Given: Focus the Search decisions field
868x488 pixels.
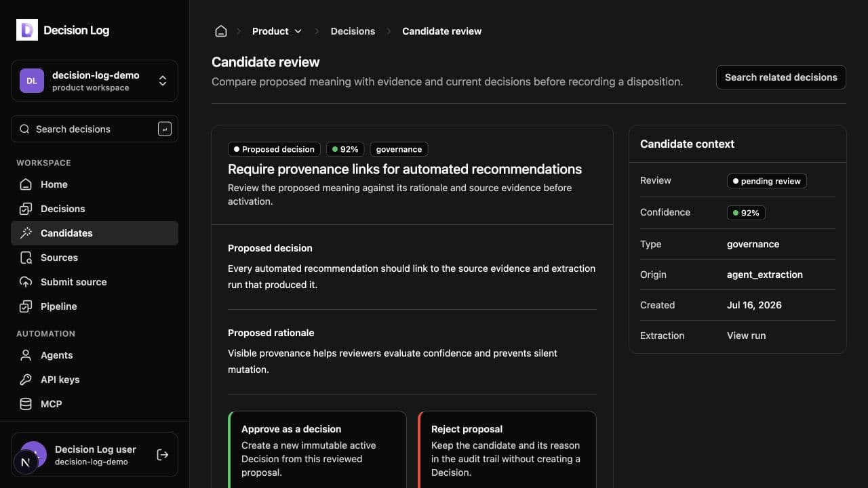Looking at the screenshot, I should click(x=94, y=129).
